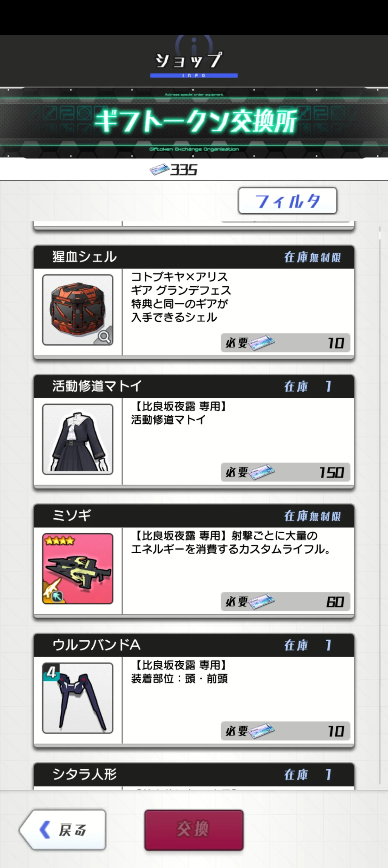Tap the ウルフバンドA headgear icon

coord(78,698)
